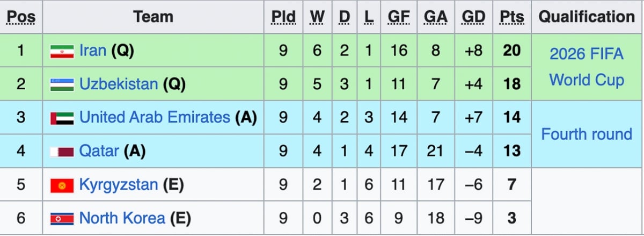Image resolution: width=644 pixels, height=236 pixels.
Task: Open the Qatar team page link
Action: click(99, 151)
